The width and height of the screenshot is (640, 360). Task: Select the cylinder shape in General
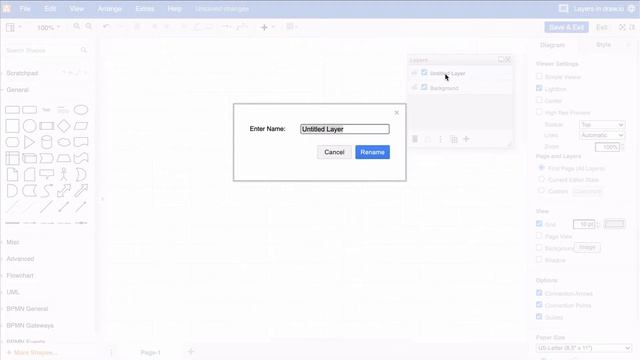tap(47, 142)
